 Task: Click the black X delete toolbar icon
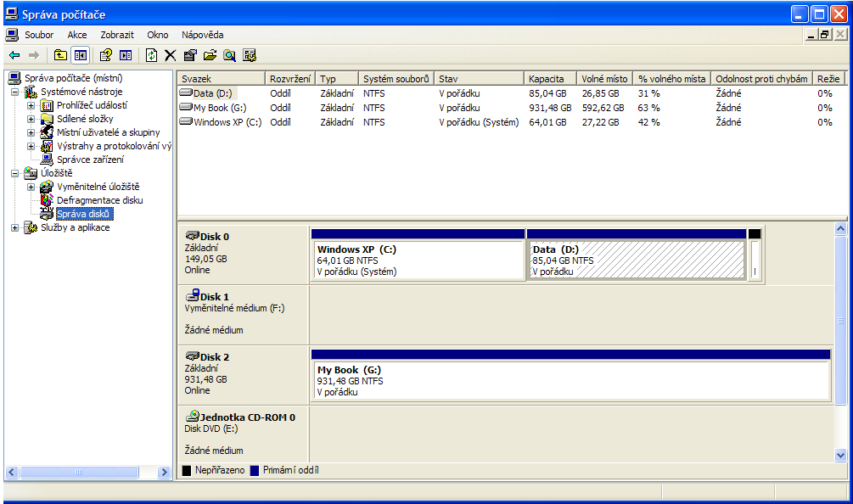(x=171, y=55)
